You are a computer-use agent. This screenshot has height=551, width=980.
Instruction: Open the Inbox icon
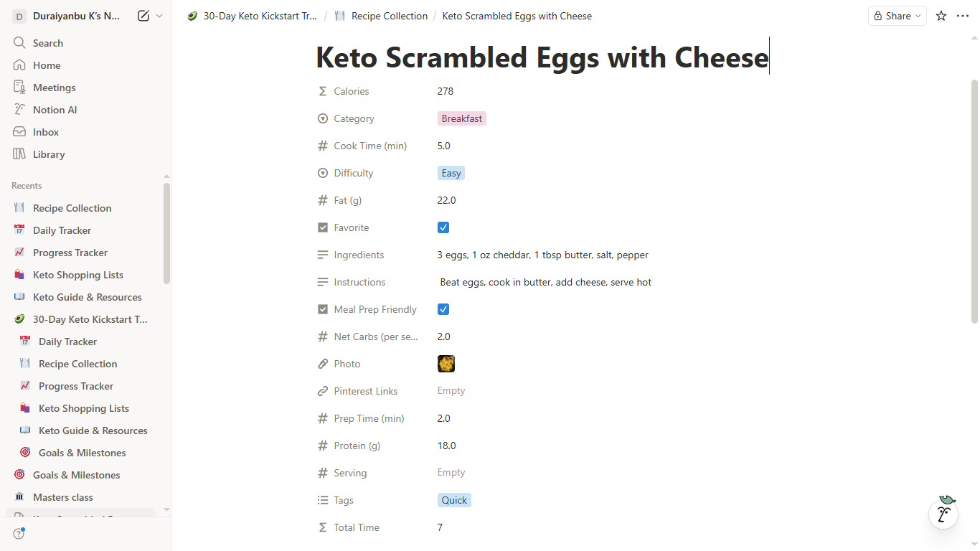19,132
